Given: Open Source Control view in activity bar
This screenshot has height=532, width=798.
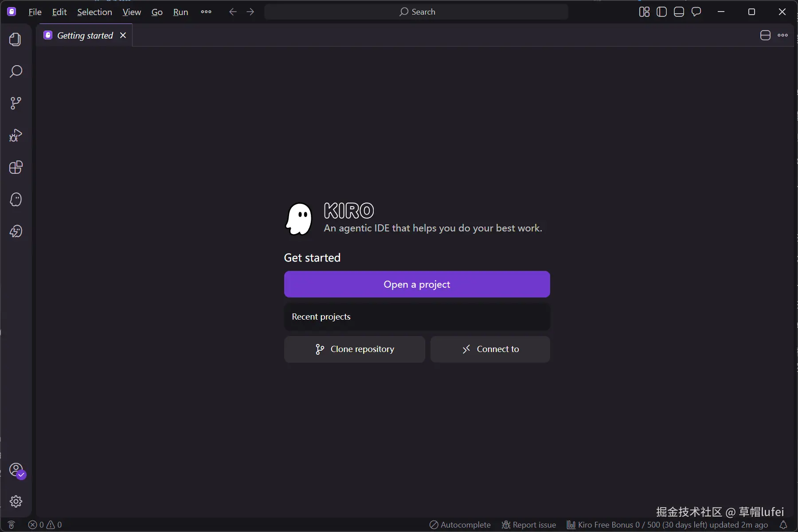Looking at the screenshot, I should pyautogui.click(x=16, y=103).
